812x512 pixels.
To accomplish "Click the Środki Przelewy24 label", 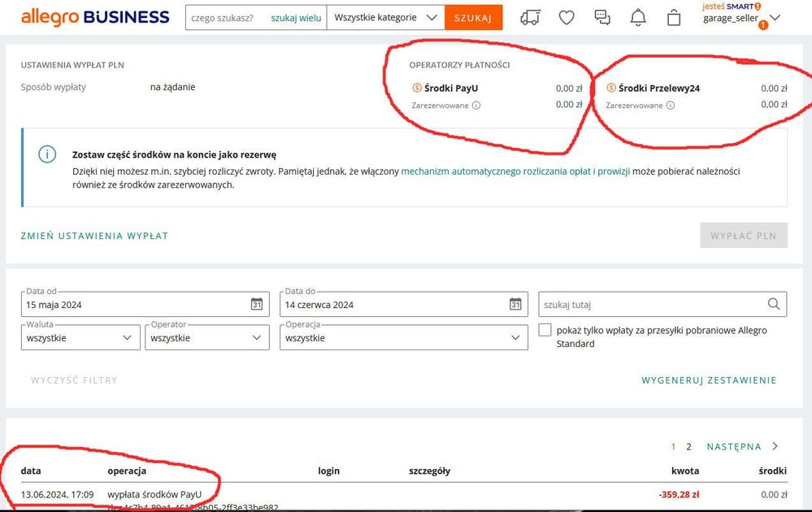I will click(x=658, y=88).
